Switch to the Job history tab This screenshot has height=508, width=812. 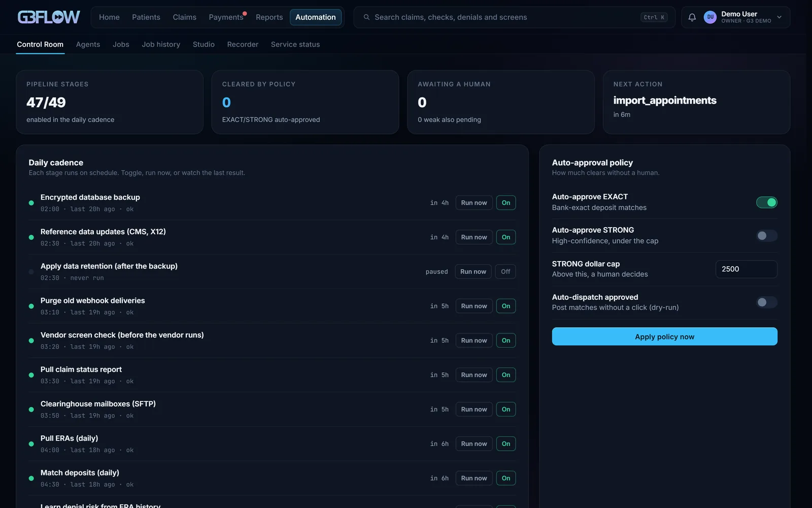(x=161, y=45)
